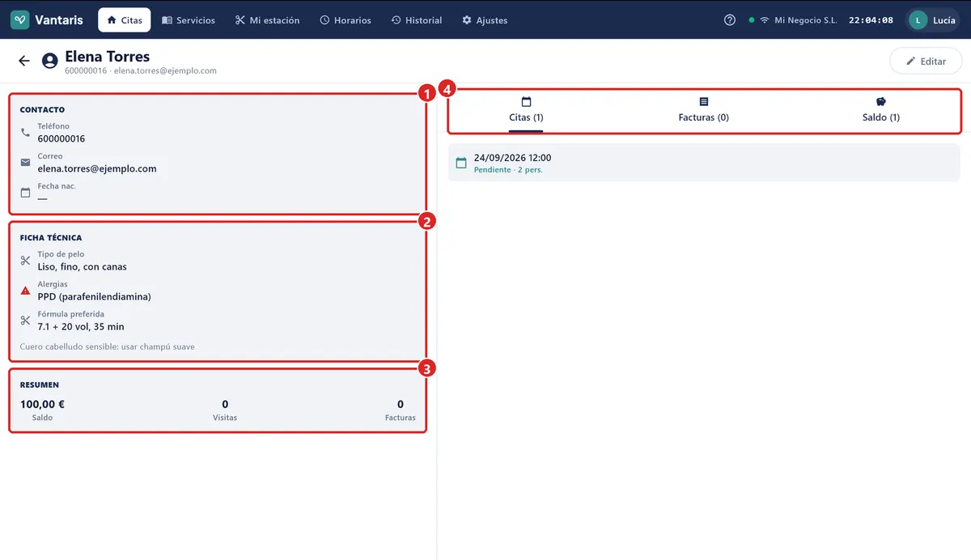Switch to the Facturas (0) tab
Image resolution: width=971 pixels, height=560 pixels.
tap(703, 110)
